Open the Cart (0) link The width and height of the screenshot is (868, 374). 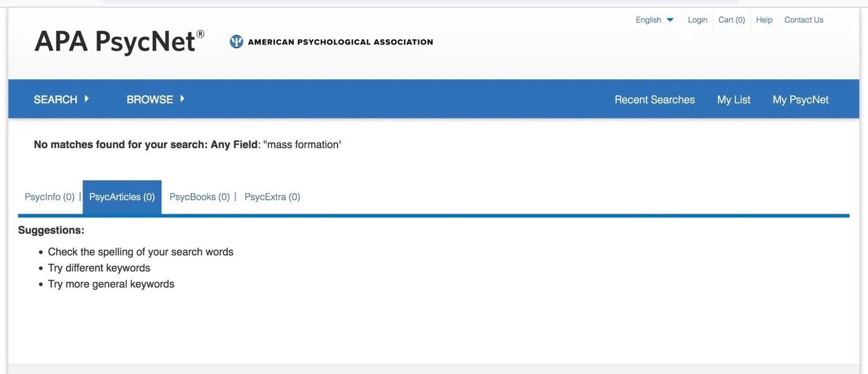pyautogui.click(x=731, y=20)
